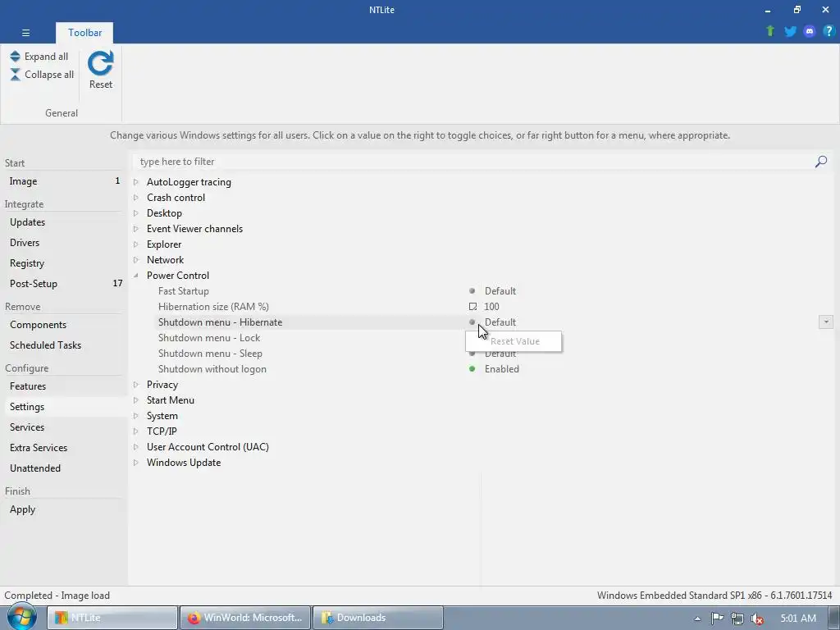
Task: Toggle the Fast Startup Default value
Action: (x=500, y=291)
